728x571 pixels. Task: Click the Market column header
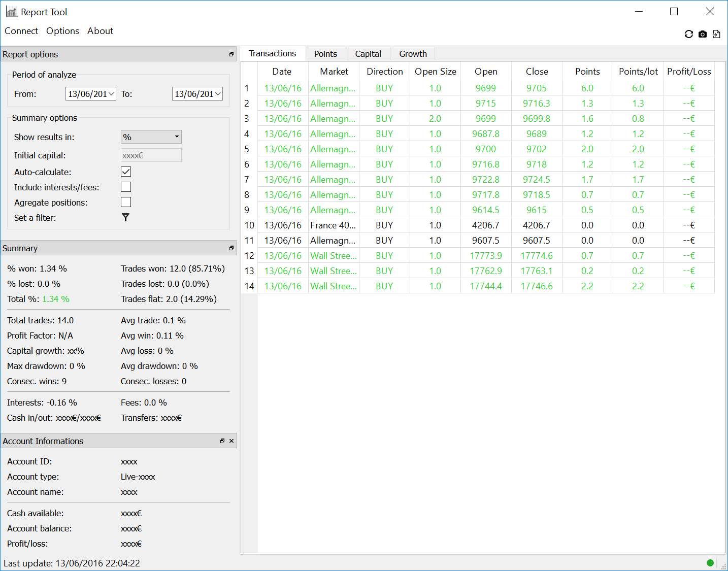(334, 72)
